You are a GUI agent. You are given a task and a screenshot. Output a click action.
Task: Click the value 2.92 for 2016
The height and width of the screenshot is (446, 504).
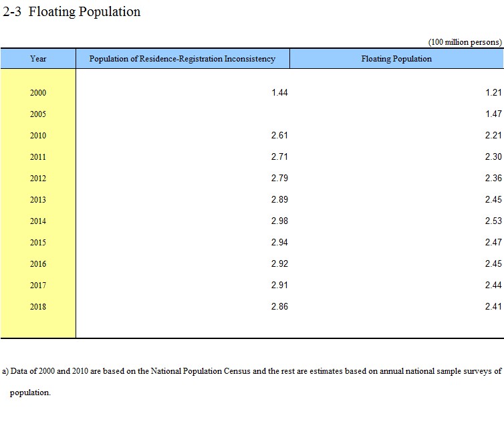point(279,263)
